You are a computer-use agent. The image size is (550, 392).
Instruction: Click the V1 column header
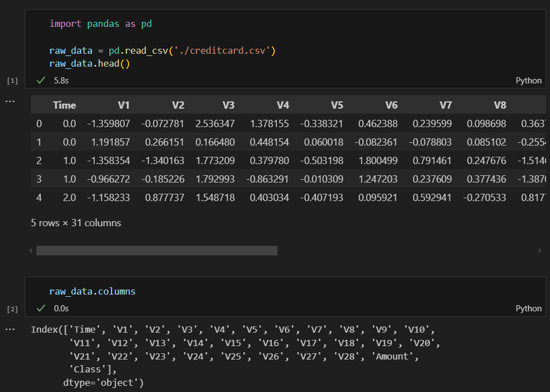(x=123, y=105)
